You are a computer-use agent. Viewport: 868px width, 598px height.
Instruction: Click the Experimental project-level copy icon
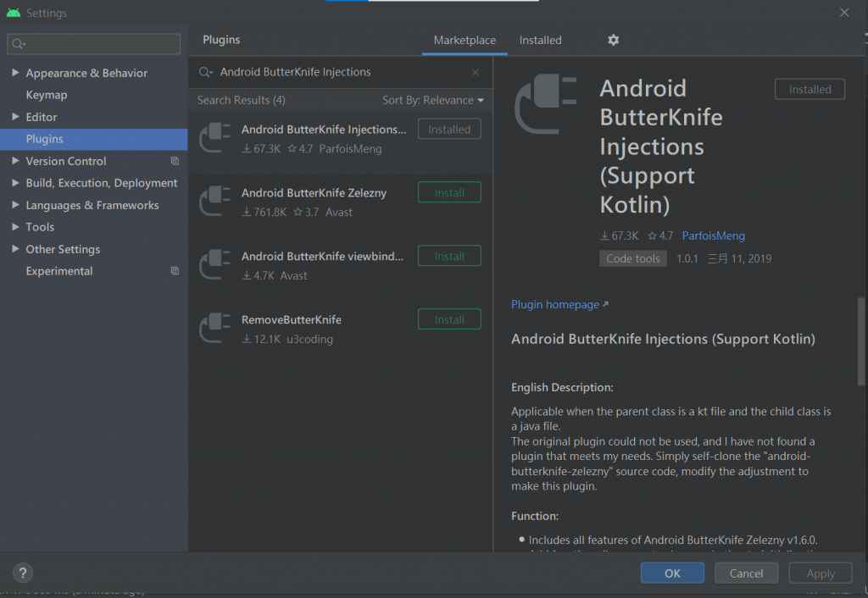[175, 271]
